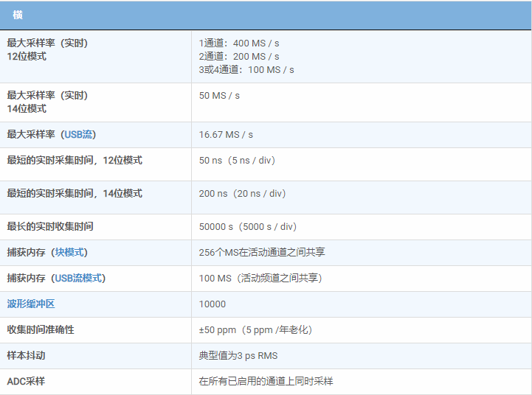
Task: Select the 1通道: 400 MS / s text
Action: click(239, 43)
